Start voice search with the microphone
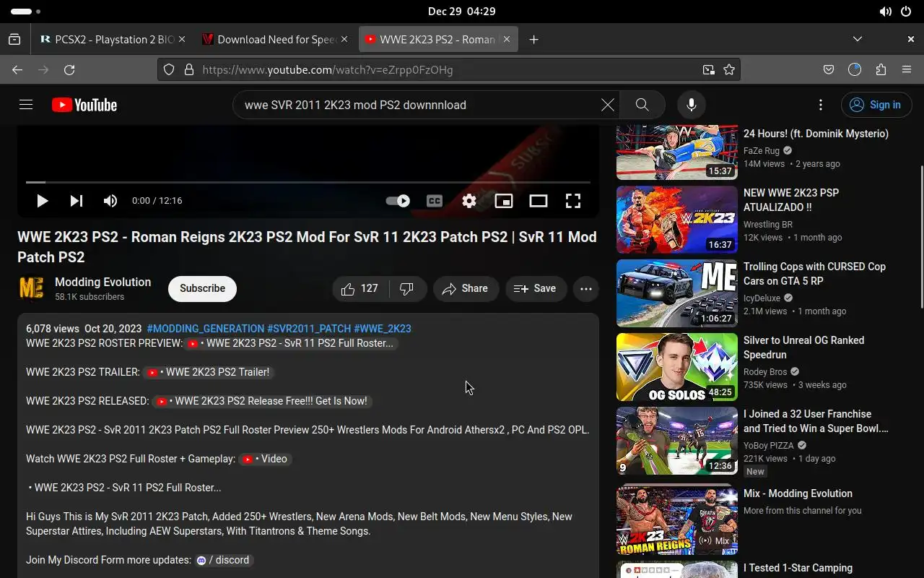Screen dimensions: 924x578 click(x=691, y=105)
